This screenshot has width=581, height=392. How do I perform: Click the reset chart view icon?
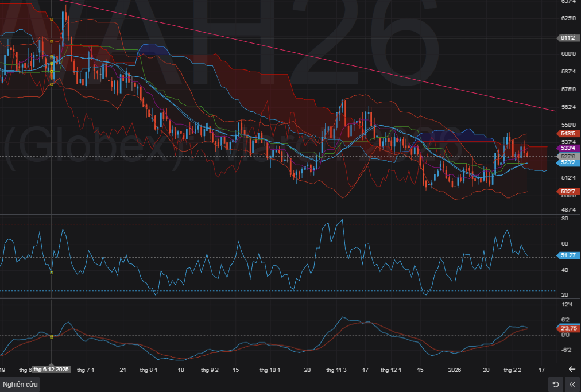tap(555, 384)
